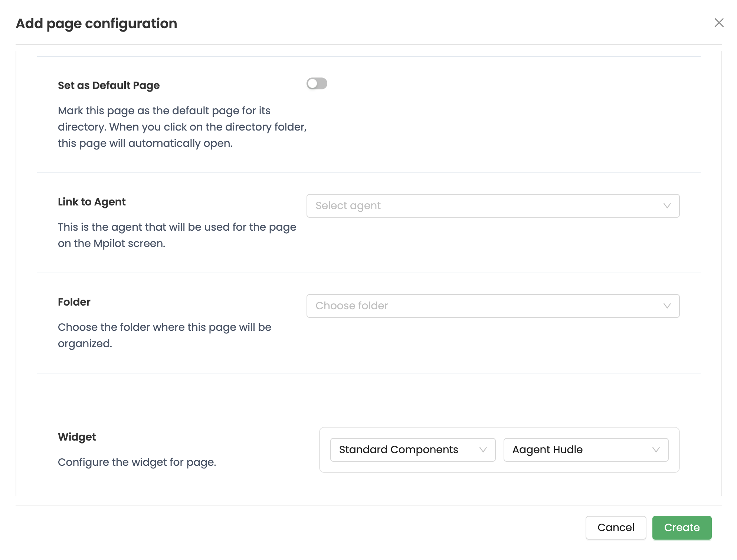This screenshot has height=560, width=737.
Task: Open the Select agent dropdown
Action: 482,206
